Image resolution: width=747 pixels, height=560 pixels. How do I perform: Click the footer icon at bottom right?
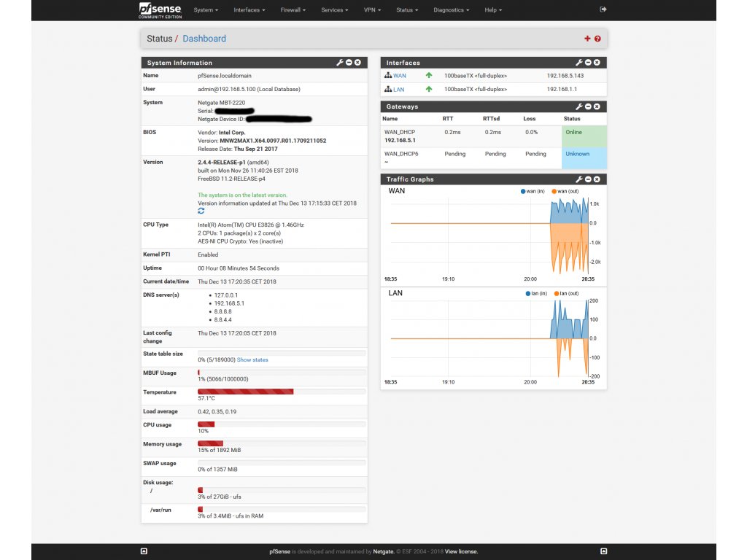603,551
